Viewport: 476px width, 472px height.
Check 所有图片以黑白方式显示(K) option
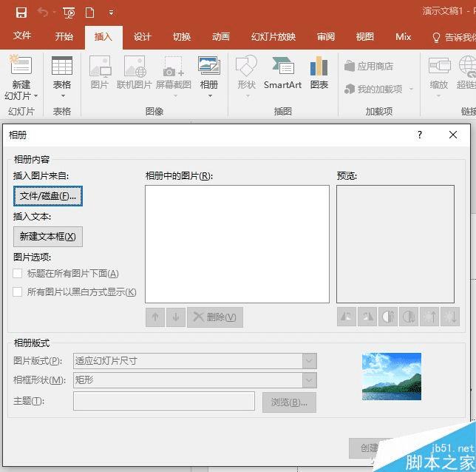coord(17,291)
